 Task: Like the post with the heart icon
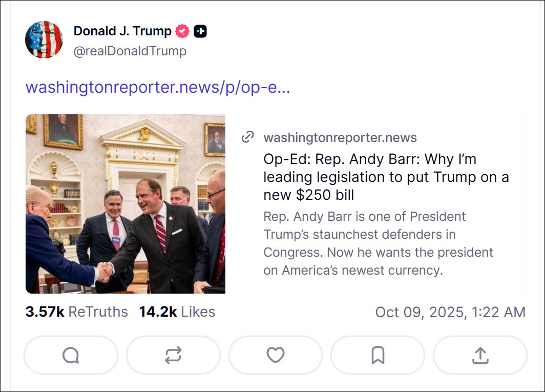(276, 355)
